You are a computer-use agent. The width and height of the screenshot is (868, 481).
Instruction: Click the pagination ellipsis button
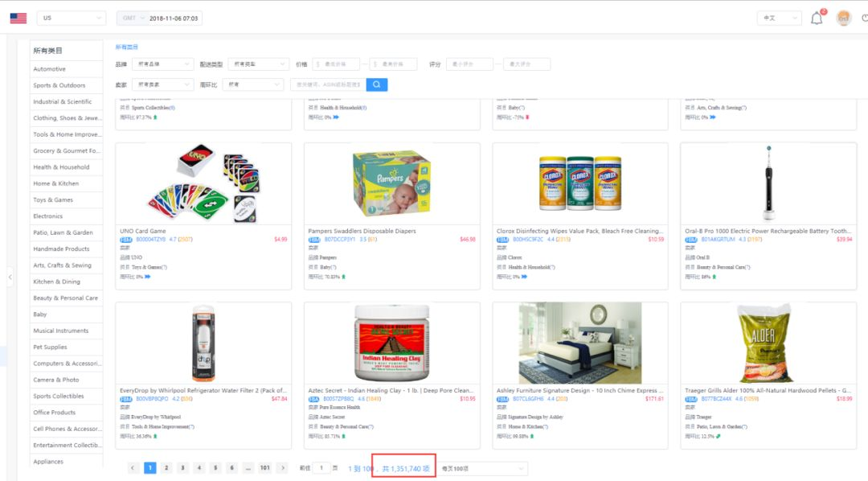pyautogui.click(x=248, y=467)
